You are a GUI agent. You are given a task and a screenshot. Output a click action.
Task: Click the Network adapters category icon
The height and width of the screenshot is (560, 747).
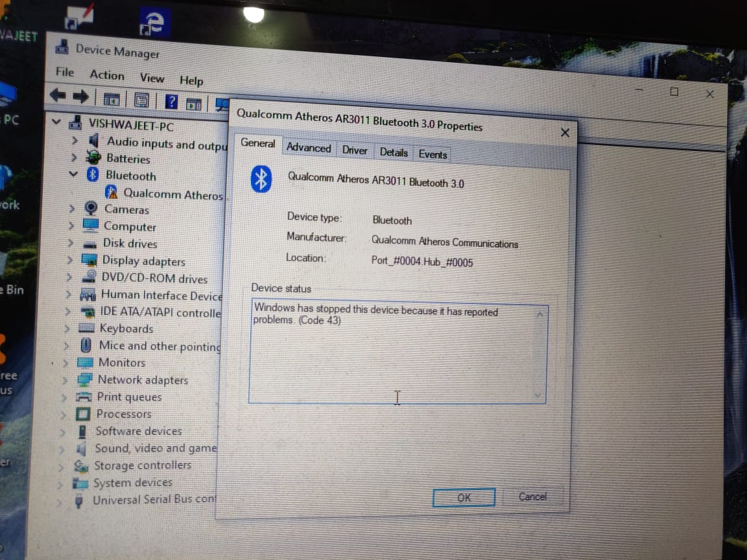pyautogui.click(x=84, y=379)
